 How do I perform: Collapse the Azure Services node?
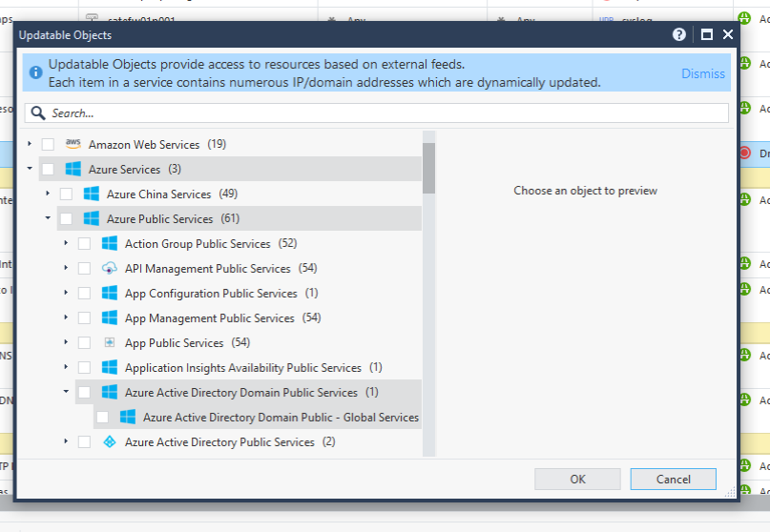30,169
